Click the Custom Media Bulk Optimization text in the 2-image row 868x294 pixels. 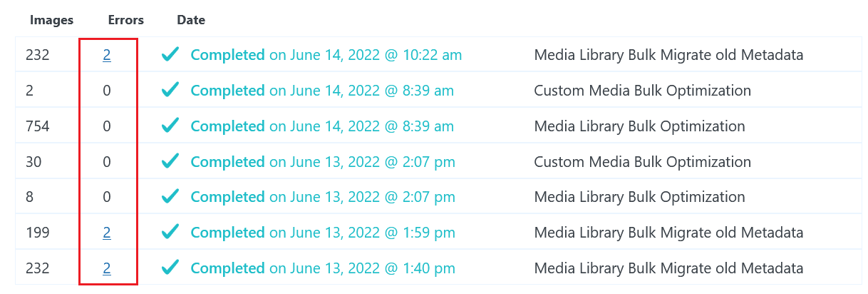642,91
